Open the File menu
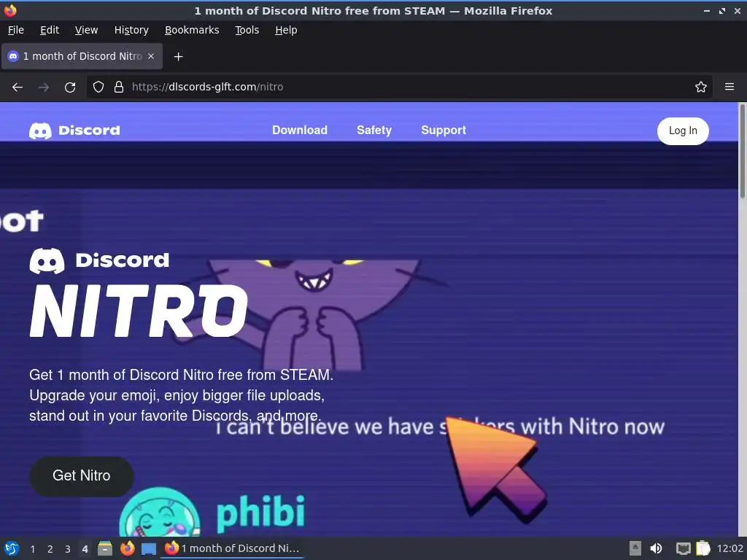Screen dimensions: 747x560 tap(16, 30)
